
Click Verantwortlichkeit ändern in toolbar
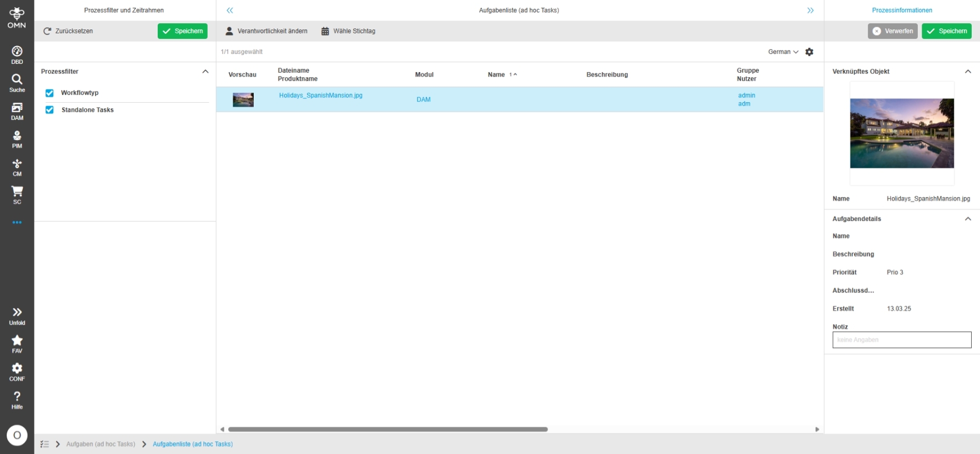(x=266, y=31)
